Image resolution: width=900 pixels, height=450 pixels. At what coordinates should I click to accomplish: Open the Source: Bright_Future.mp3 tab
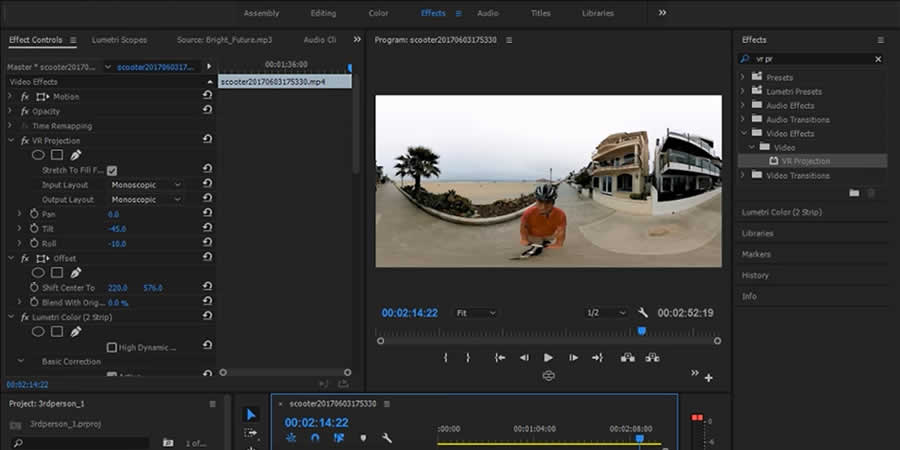[x=224, y=40]
